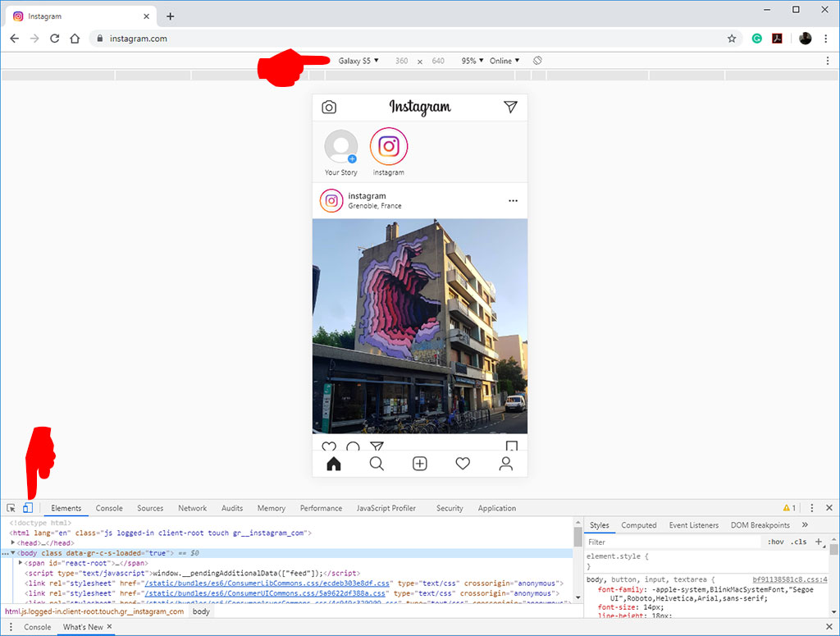The width and height of the screenshot is (840, 636).
Task: Open the Application tab
Action: click(x=497, y=508)
